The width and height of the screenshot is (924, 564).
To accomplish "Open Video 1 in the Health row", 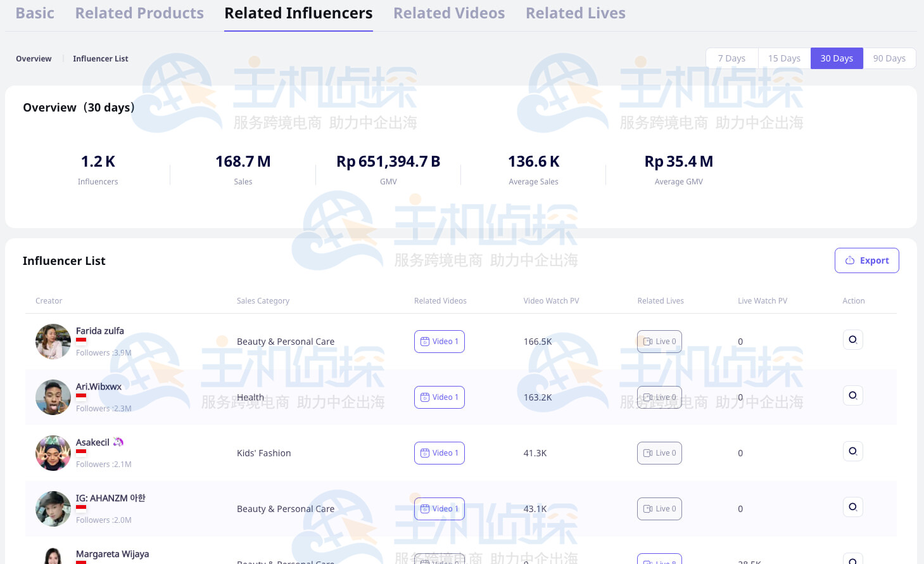I will [x=439, y=397].
